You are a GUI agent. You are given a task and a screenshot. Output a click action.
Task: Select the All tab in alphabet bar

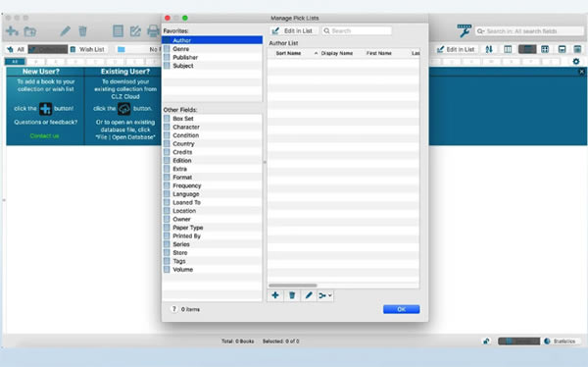pos(15,61)
